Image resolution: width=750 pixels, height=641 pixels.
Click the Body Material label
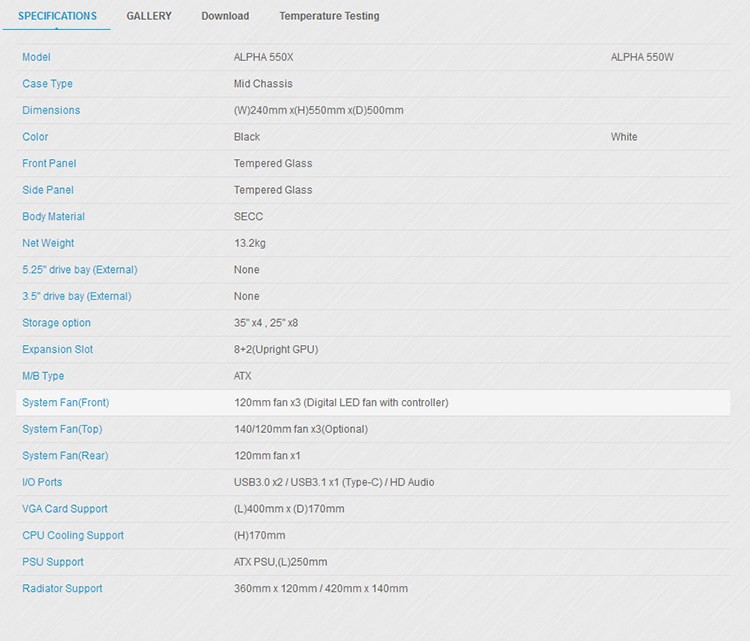53,217
